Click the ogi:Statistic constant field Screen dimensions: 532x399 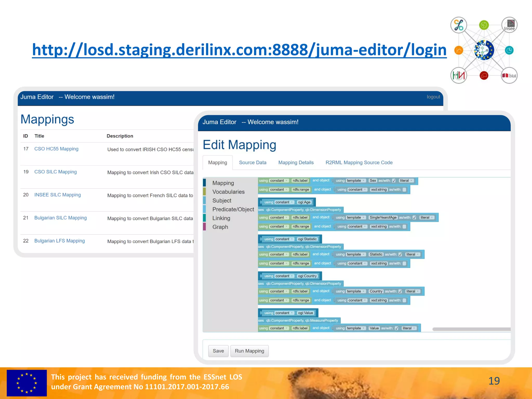pyautogui.click(x=307, y=239)
